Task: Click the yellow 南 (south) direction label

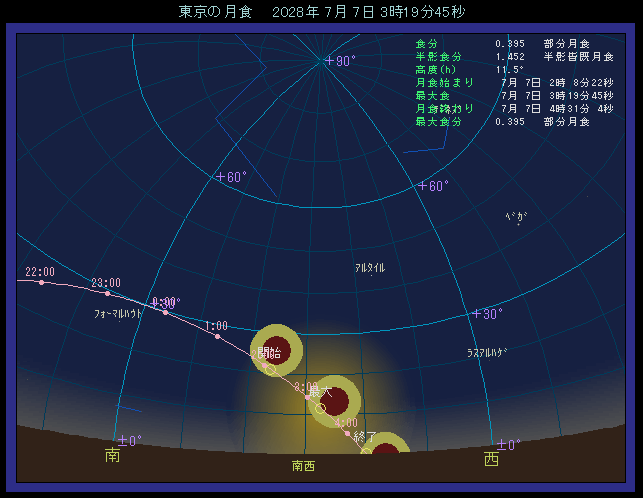Action: point(112,456)
